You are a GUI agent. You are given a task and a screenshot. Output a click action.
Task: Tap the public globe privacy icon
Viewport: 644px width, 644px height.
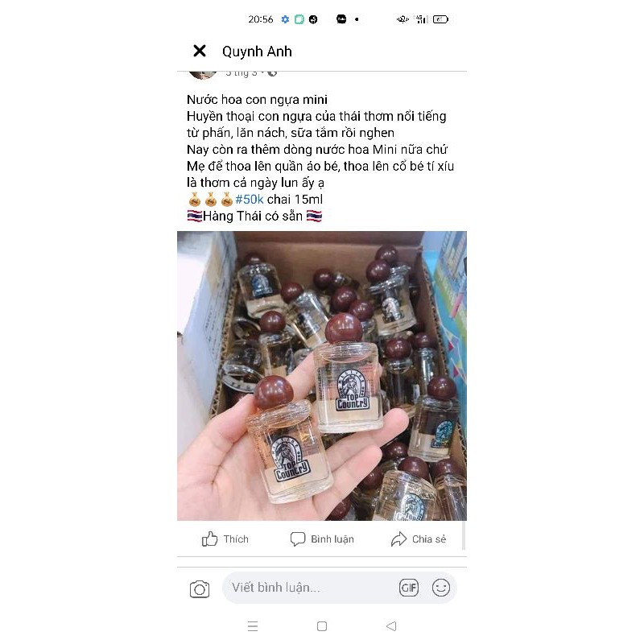(272, 73)
